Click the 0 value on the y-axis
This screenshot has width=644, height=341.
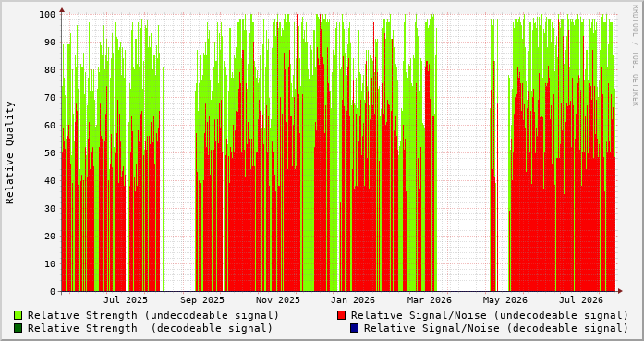coord(53,292)
